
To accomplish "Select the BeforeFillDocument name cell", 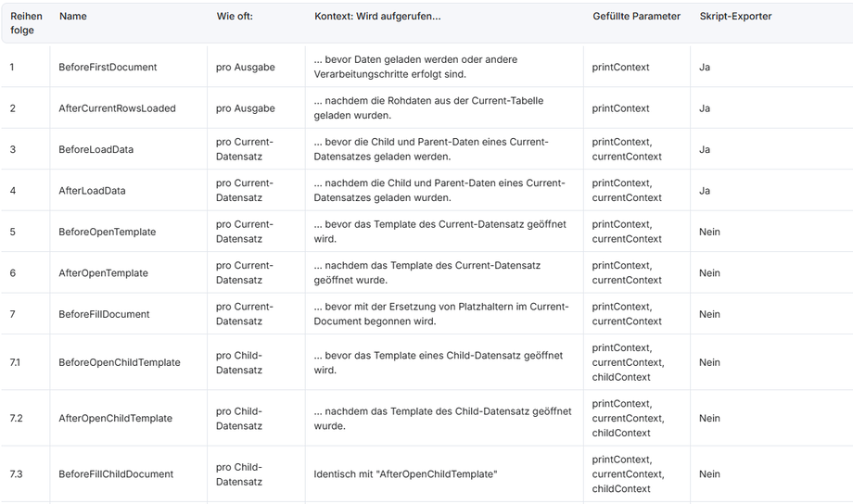I will click(x=104, y=314).
